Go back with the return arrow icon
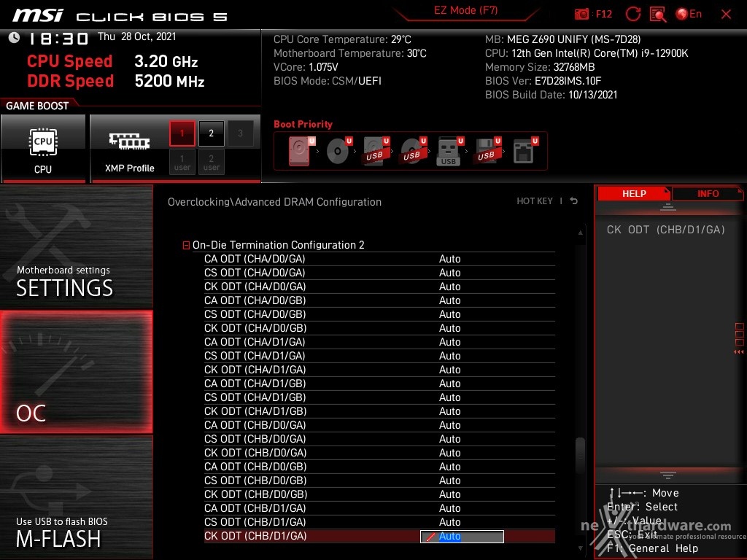Image resolution: width=747 pixels, height=560 pixels. point(574,201)
